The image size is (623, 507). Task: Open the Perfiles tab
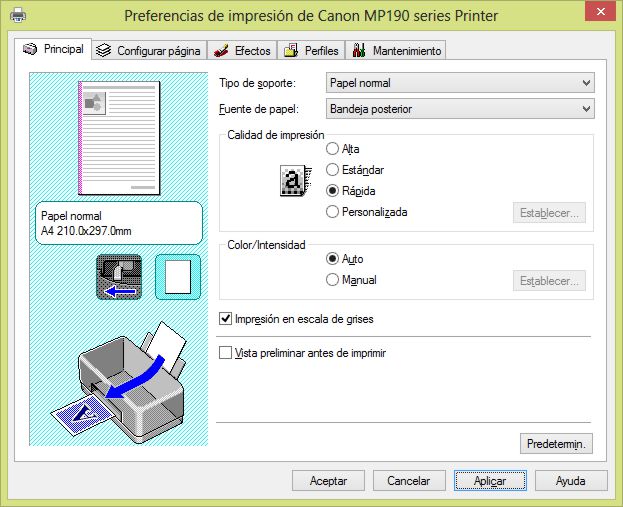311,50
